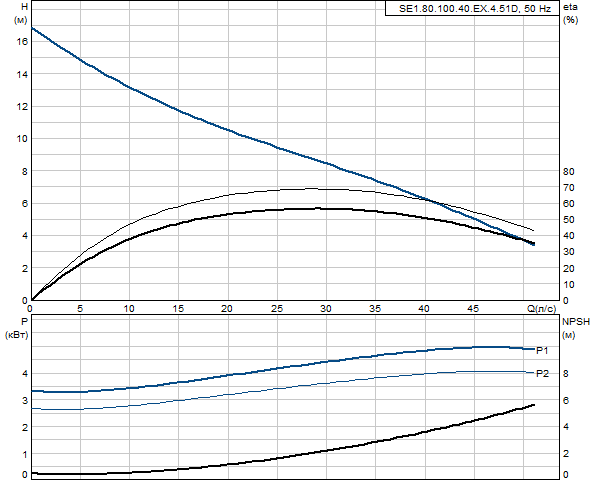Viewport: 592px width, 480px height.
Task: Click the 4 value on power axis
Action: pyautogui.click(x=25, y=374)
